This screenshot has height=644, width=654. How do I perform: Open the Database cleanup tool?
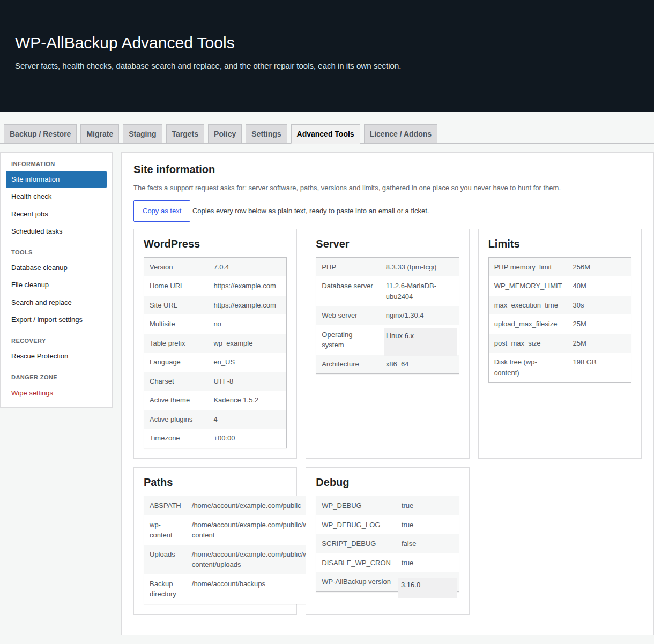click(x=56, y=268)
